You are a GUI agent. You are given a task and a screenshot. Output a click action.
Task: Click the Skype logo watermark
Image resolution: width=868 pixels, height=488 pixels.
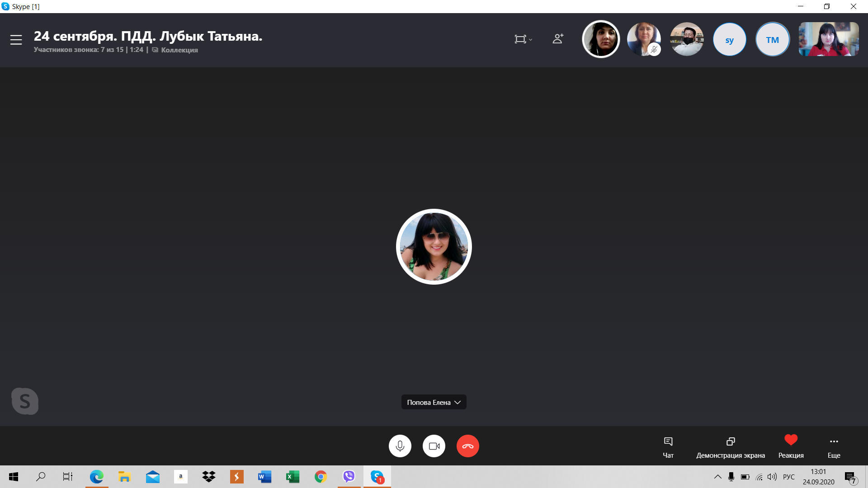(25, 401)
